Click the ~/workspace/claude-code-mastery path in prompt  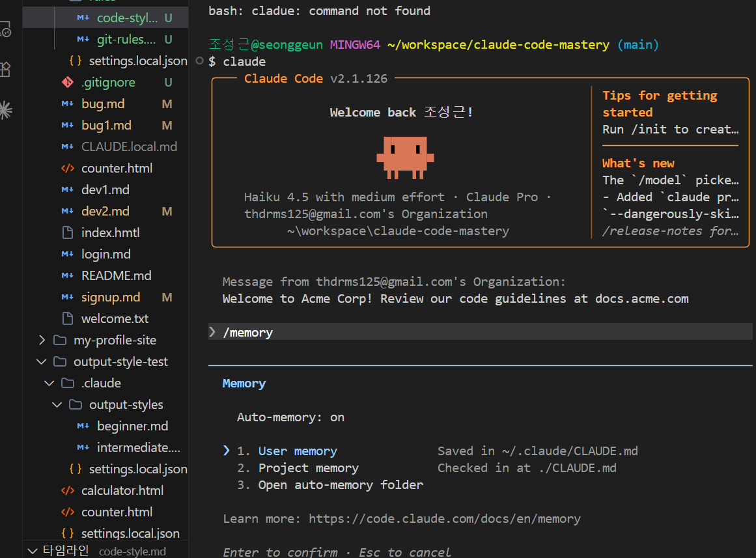pos(498,44)
